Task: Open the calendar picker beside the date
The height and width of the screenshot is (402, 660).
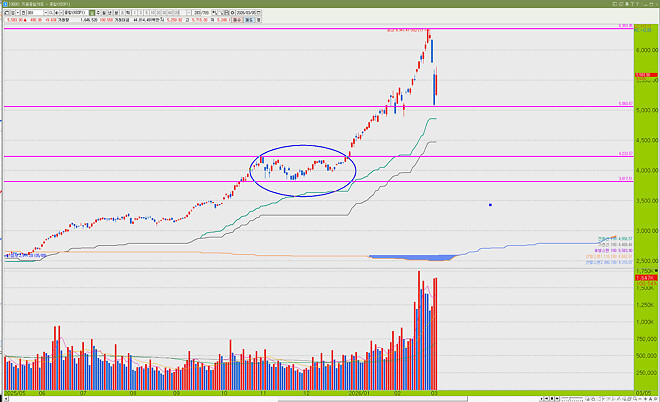Action: (x=259, y=13)
